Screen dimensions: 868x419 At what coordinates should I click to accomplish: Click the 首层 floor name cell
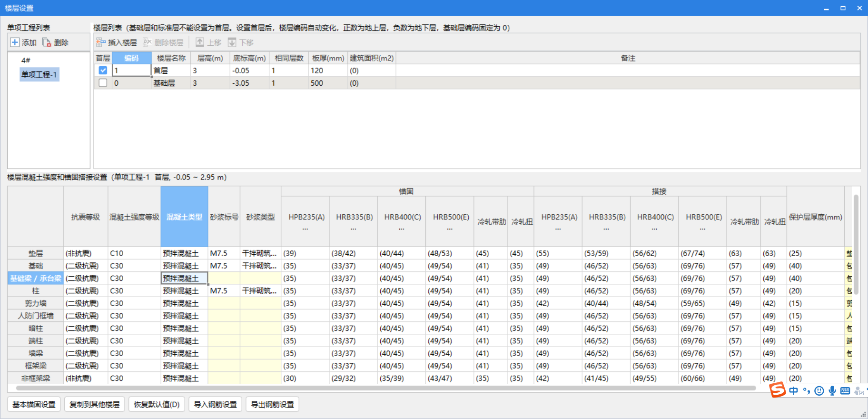tap(171, 70)
